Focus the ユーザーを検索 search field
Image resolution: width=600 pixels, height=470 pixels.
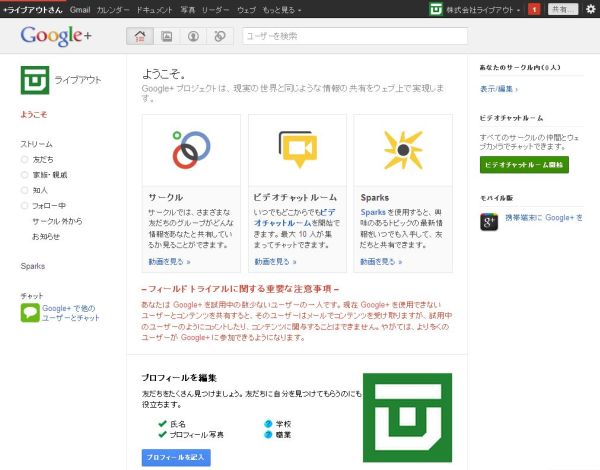click(x=355, y=36)
